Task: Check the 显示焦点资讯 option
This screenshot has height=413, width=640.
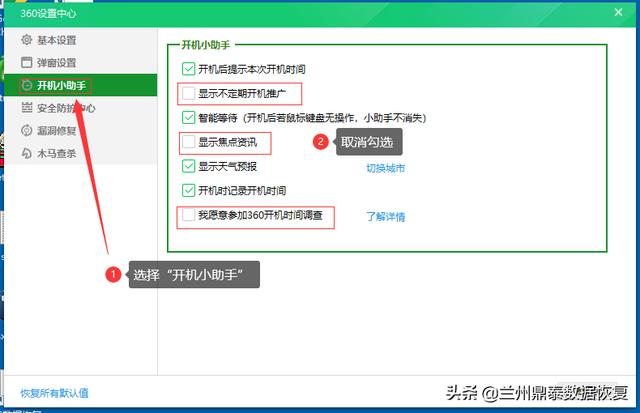Action: coord(189,142)
